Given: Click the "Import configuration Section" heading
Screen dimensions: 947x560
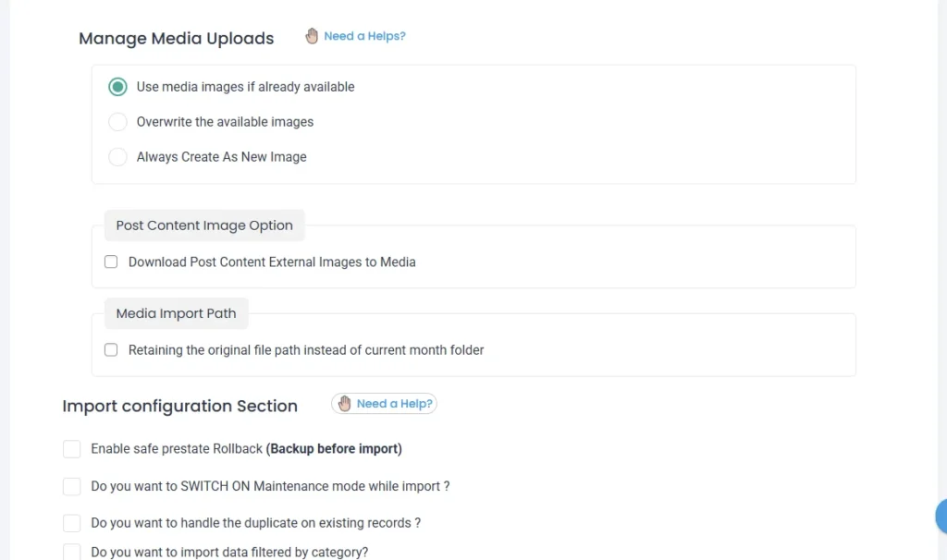Looking at the screenshot, I should pos(179,406).
